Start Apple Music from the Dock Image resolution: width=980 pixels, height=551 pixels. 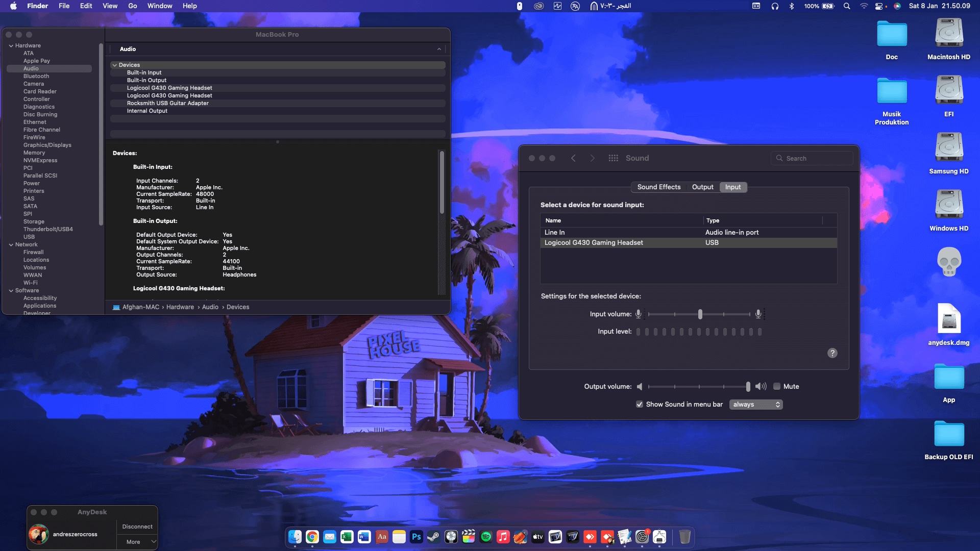tap(503, 537)
